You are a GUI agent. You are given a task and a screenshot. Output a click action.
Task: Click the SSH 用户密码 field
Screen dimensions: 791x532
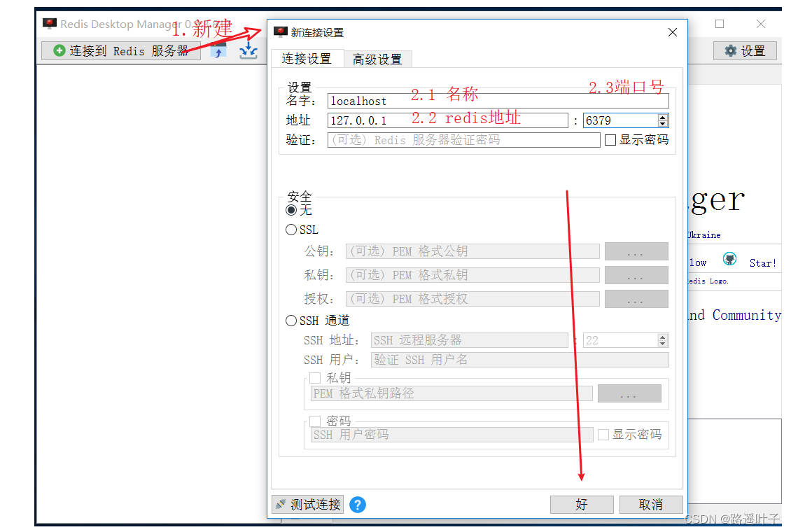(451, 435)
